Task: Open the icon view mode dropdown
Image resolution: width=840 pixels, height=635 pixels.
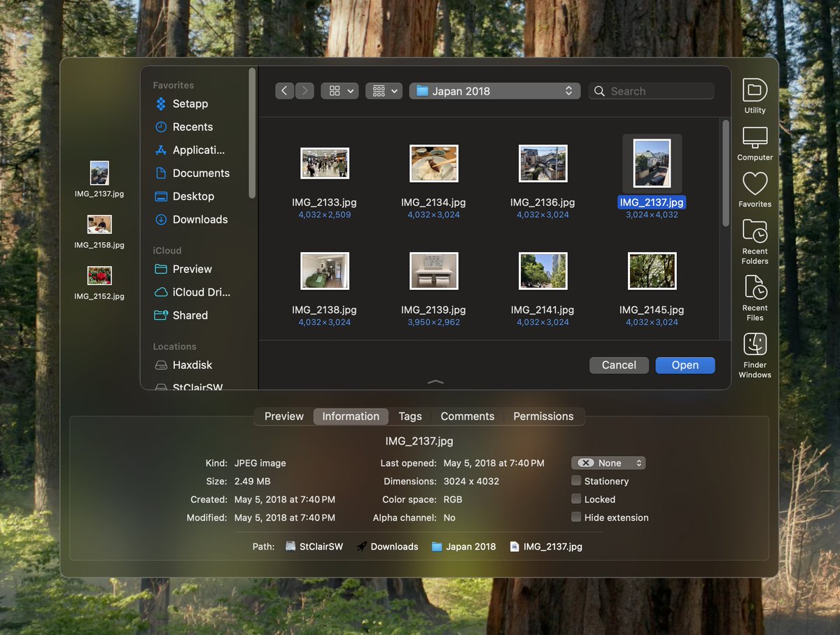Action: (339, 91)
